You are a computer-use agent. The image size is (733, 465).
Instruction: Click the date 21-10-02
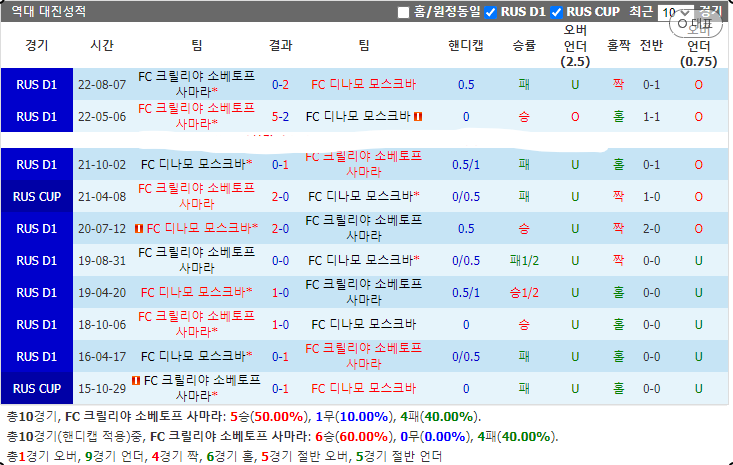[x=102, y=165]
